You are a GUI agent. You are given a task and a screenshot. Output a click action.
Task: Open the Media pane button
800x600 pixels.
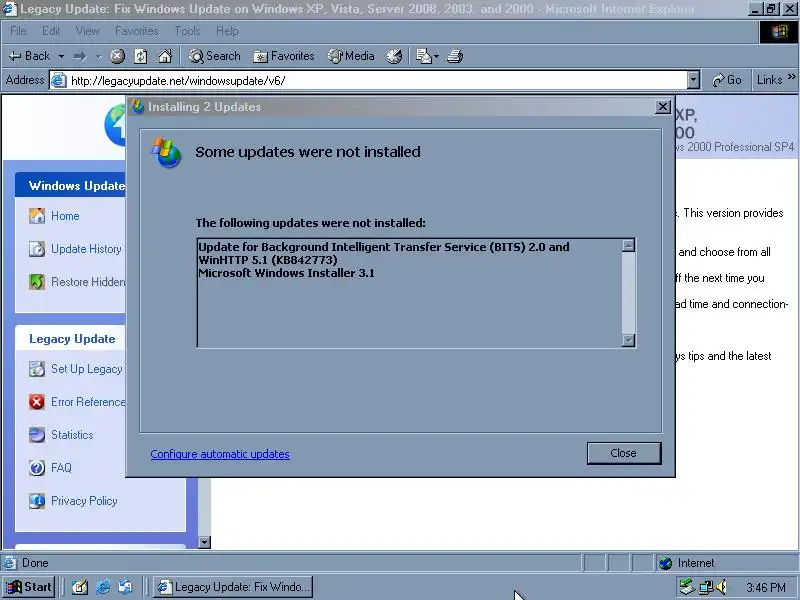351,56
